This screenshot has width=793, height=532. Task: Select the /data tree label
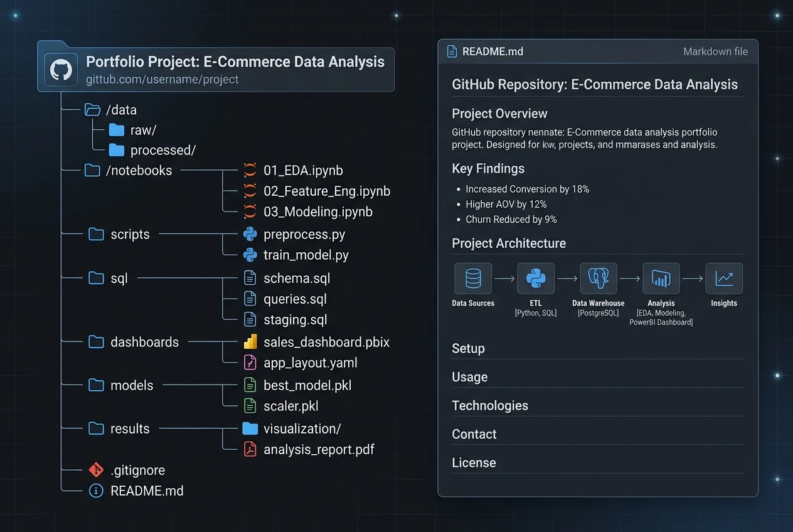121,110
